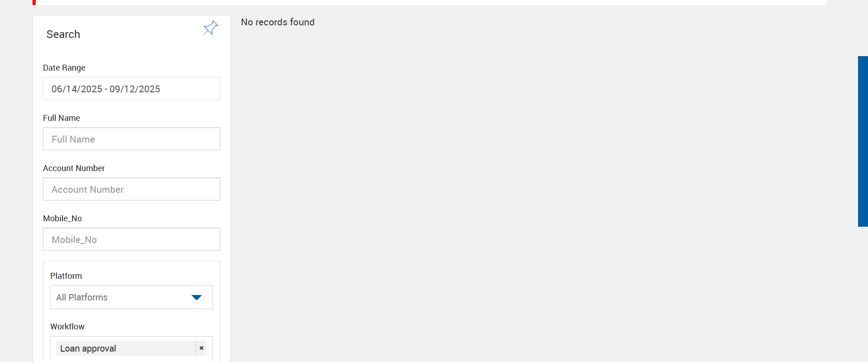Focus the Mobile_No input field
This screenshot has height=362, width=868.
(132, 239)
